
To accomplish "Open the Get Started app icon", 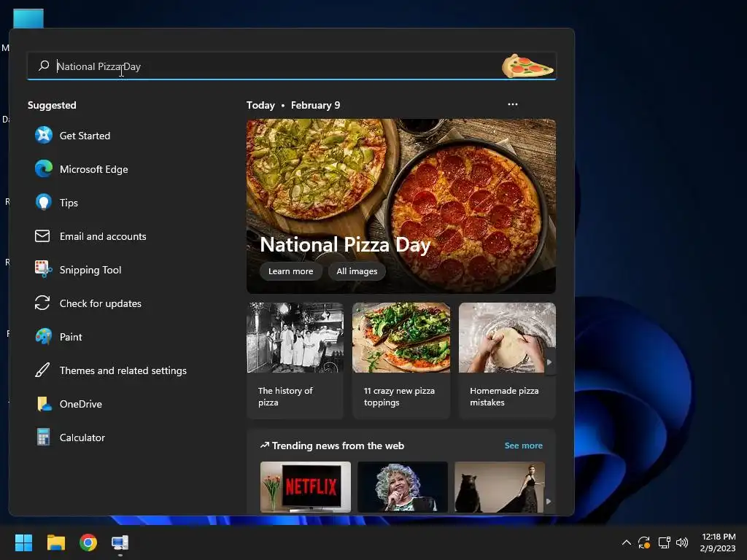I will [x=43, y=135].
